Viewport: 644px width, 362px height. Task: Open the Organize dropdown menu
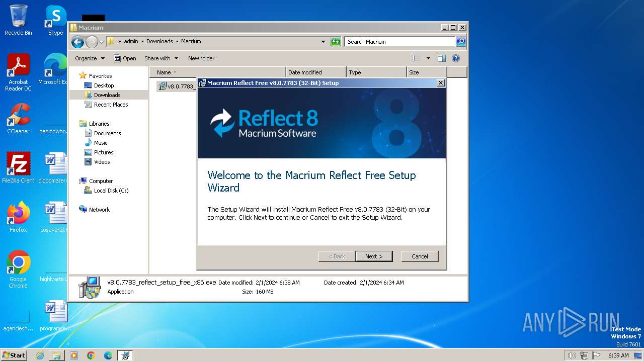[90, 58]
